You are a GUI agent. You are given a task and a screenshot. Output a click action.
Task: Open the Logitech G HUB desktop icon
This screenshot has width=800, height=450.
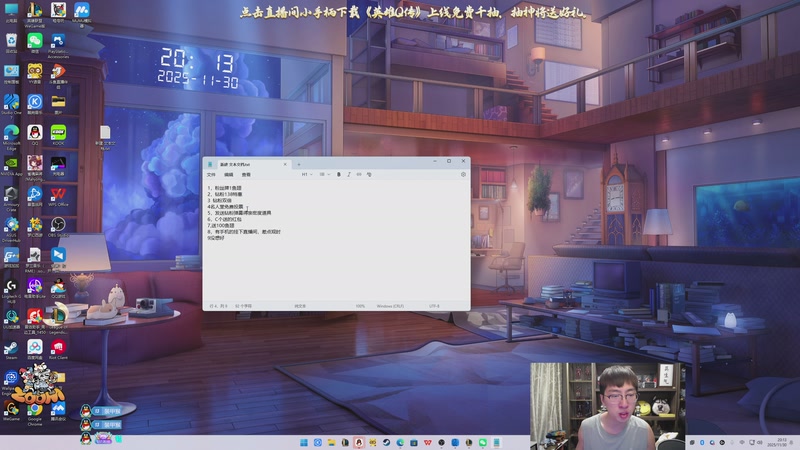[11, 291]
